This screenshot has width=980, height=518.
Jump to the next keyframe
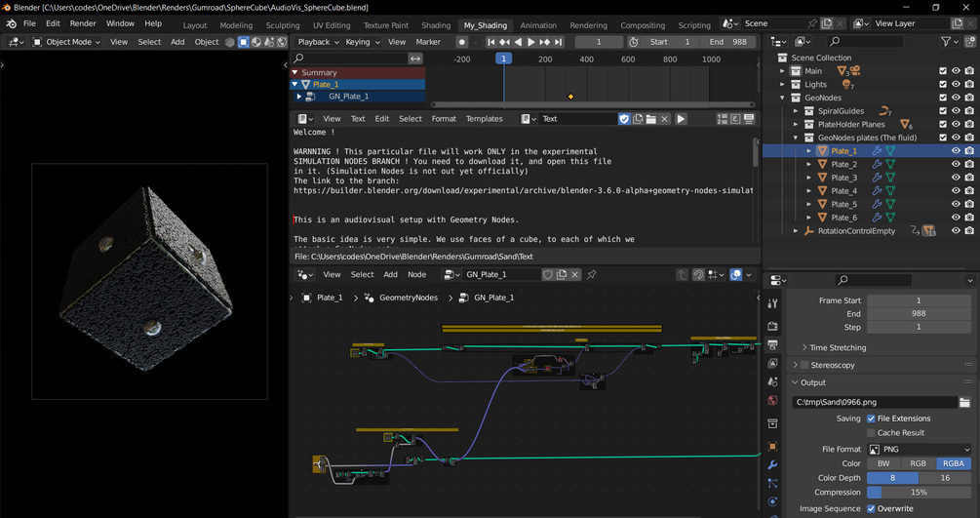click(545, 42)
